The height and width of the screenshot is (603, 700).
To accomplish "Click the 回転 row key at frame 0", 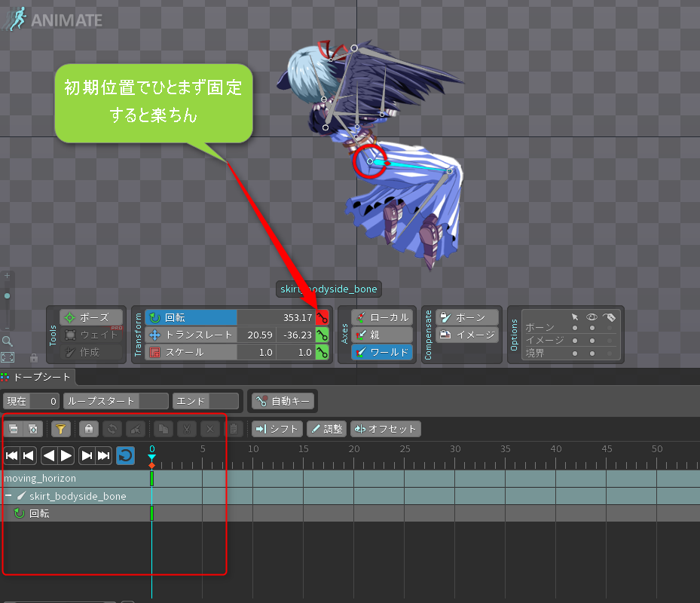I will (151, 513).
